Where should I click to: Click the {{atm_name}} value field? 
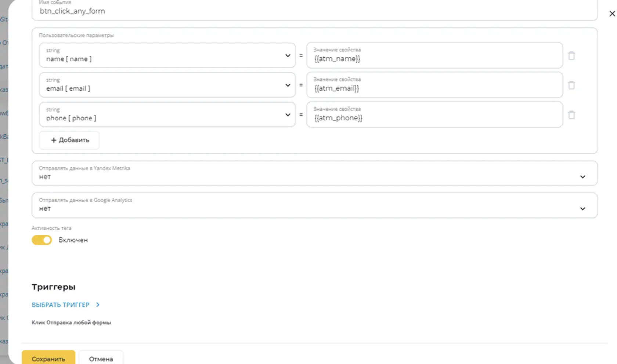[434, 55]
